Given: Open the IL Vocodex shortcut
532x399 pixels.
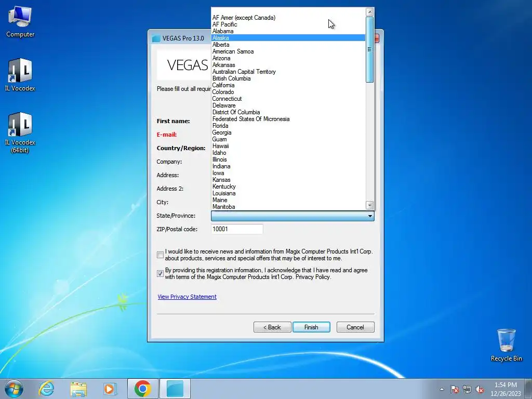Looking at the screenshot, I should [20, 75].
